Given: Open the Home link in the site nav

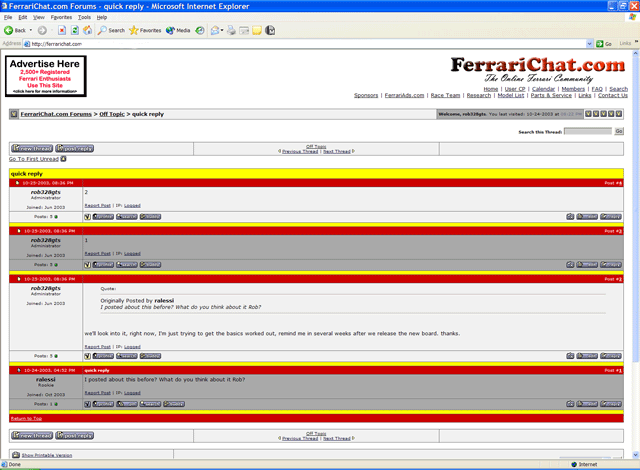Looking at the screenshot, I should (491, 89).
